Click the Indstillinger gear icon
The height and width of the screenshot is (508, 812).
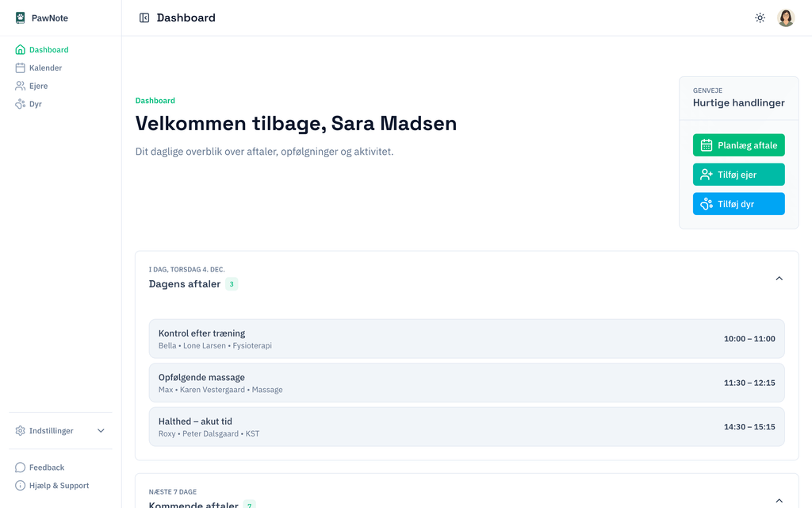point(21,431)
